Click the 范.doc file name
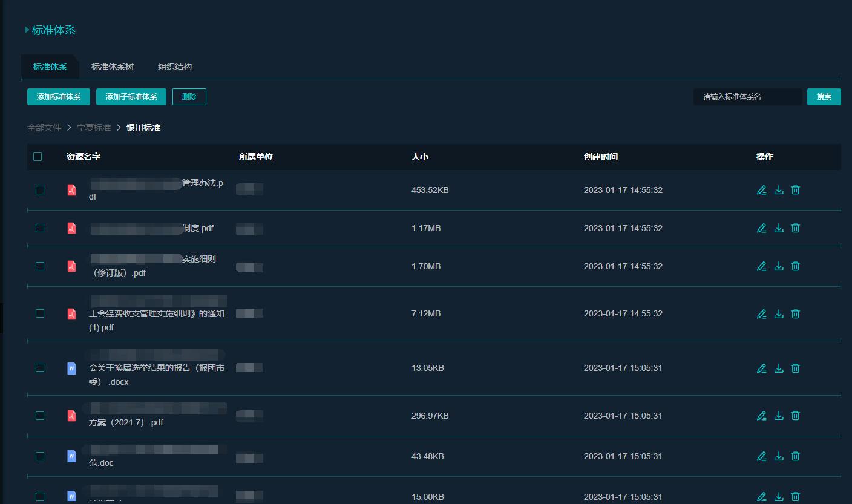 coord(102,463)
